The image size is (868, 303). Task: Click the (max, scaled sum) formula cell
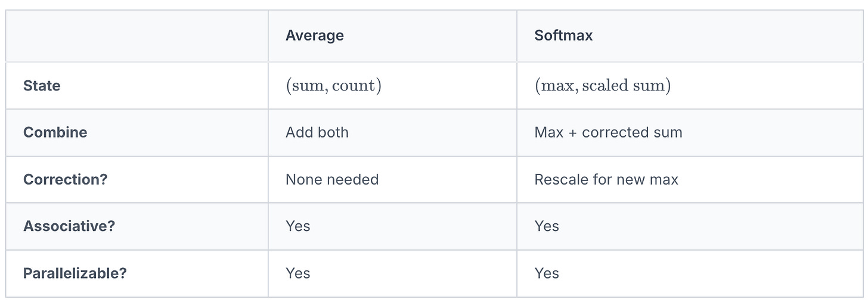(602, 86)
